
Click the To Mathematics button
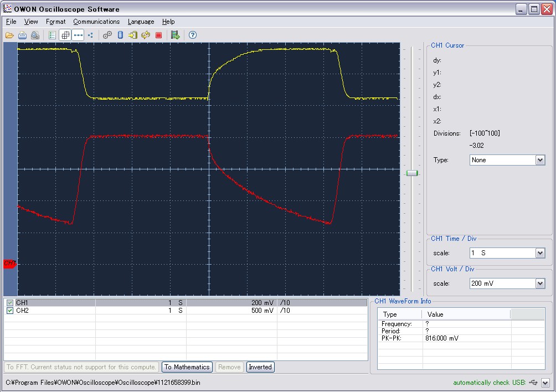pos(187,367)
